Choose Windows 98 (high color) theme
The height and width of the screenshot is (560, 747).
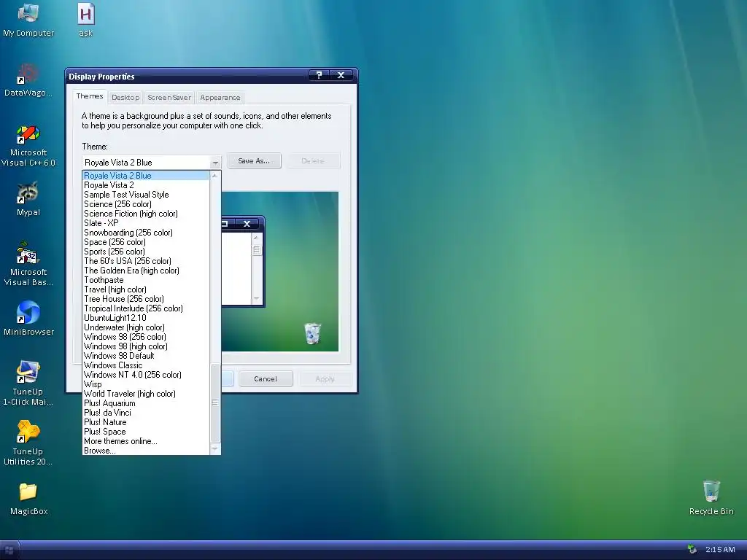[146, 346]
